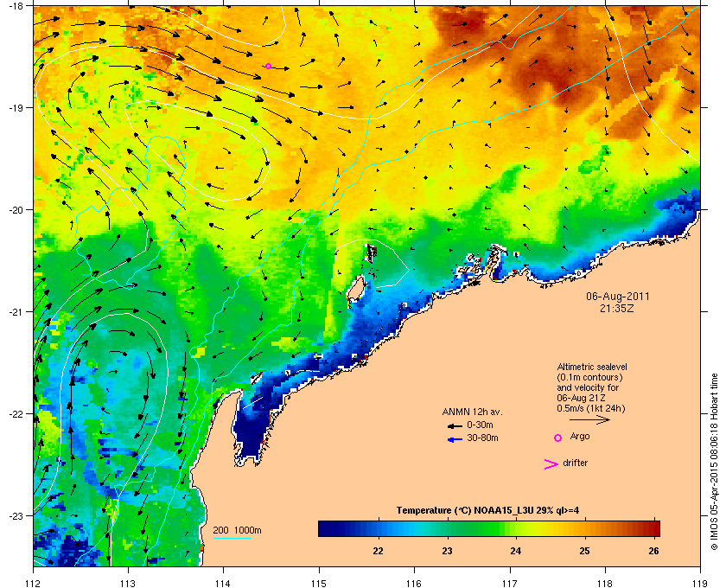726x588 pixels.
Task: Click the 'drifter' legend label
Action: click(x=575, y=463)
